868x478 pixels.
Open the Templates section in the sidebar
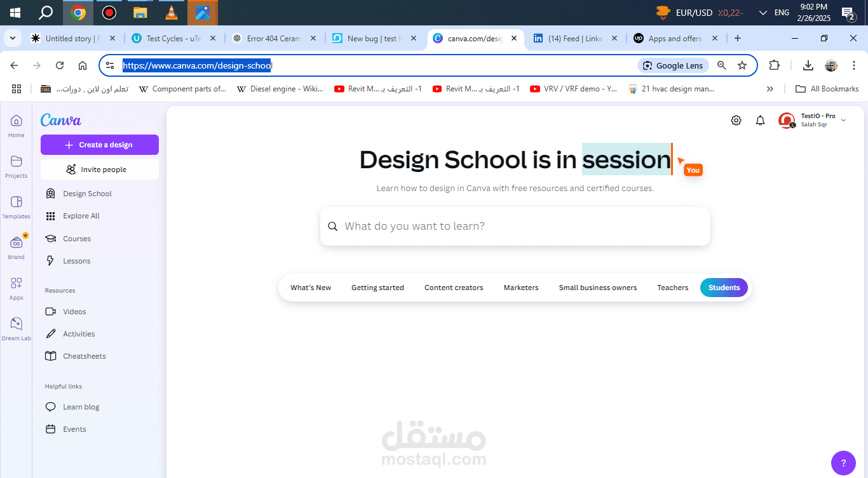click(17, 207)
